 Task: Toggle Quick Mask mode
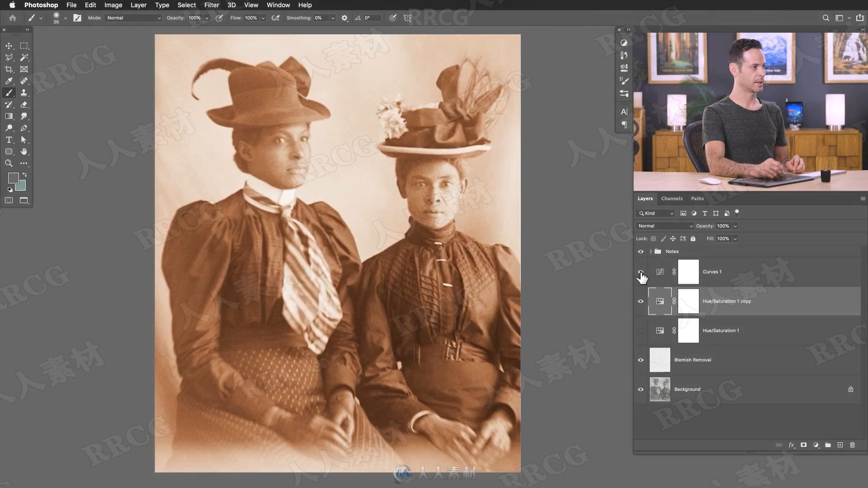[x=9, y=200]
